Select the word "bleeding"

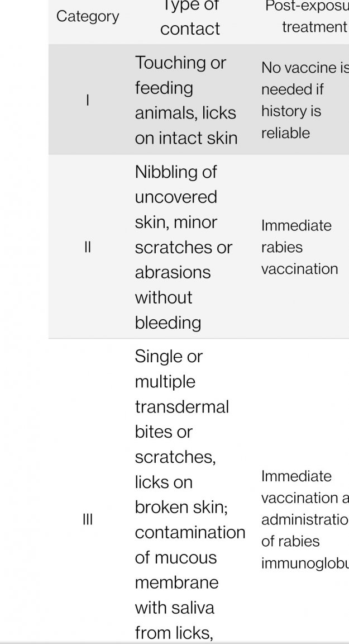tap(168, 323)
